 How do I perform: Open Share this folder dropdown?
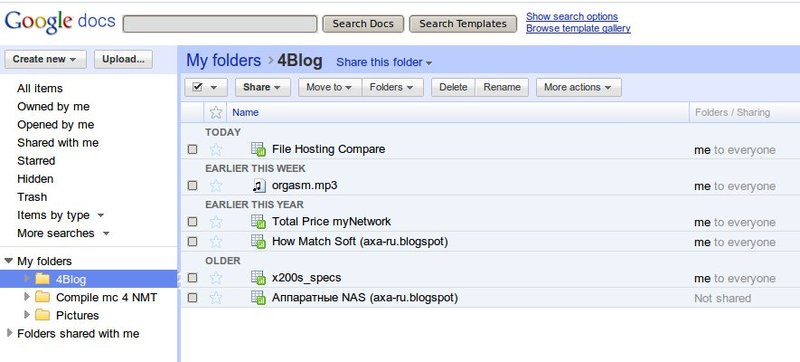coord(384,62)
